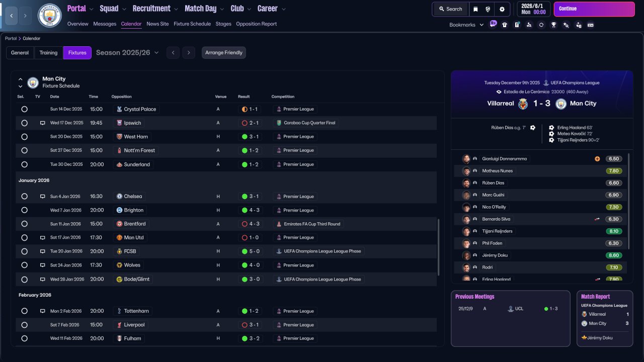This screenshot has height=362, width=644.
Task: Open the 2026/6/1 date and time panel
Action: point(533,9)
